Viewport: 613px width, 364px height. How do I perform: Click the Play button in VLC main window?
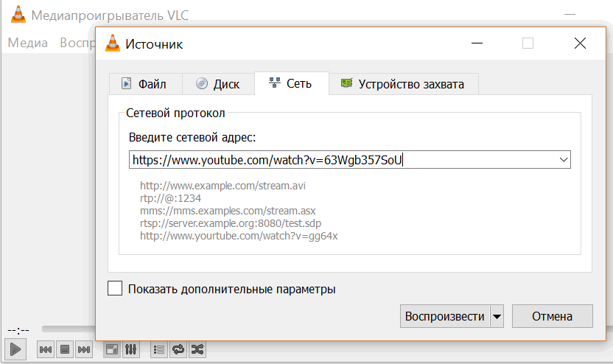click(15, 349)
